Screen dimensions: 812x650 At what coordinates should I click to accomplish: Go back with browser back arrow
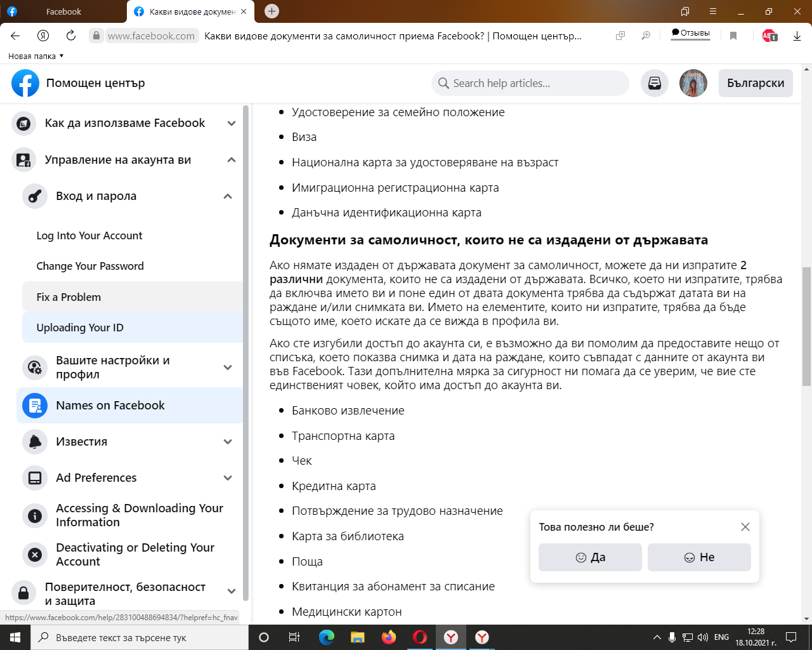[15, 36]
